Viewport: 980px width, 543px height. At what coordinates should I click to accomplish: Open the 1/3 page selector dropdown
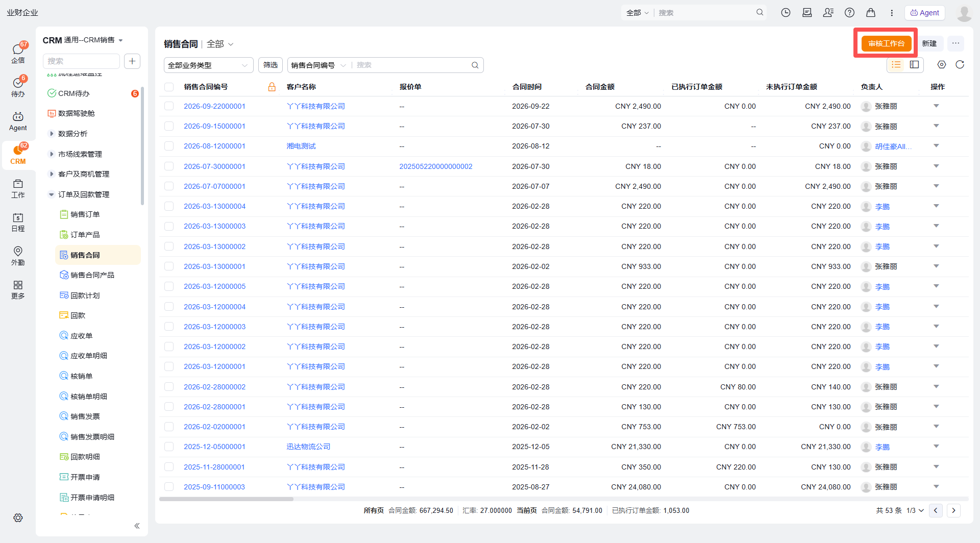tap(915, 510)
